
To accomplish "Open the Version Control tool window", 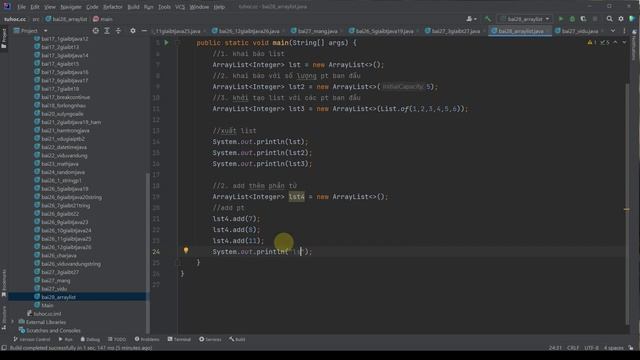I will pyautogui.click(x=31, y=339).
